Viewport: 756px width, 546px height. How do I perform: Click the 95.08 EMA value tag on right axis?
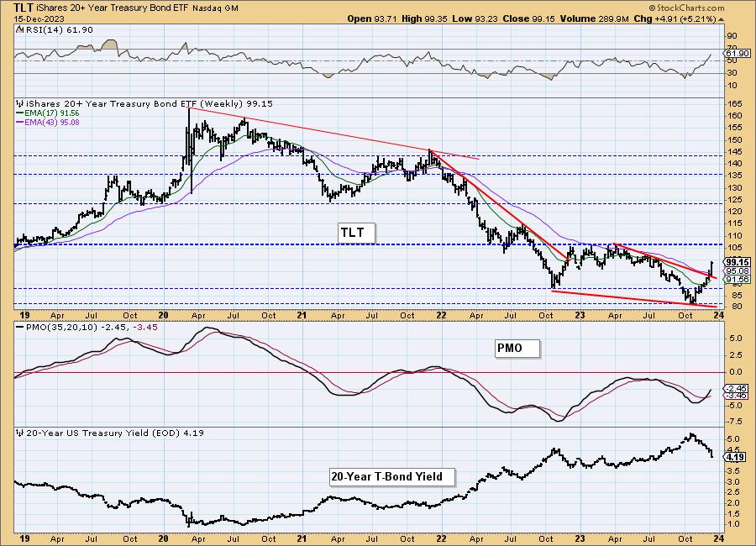pos(738,271)
